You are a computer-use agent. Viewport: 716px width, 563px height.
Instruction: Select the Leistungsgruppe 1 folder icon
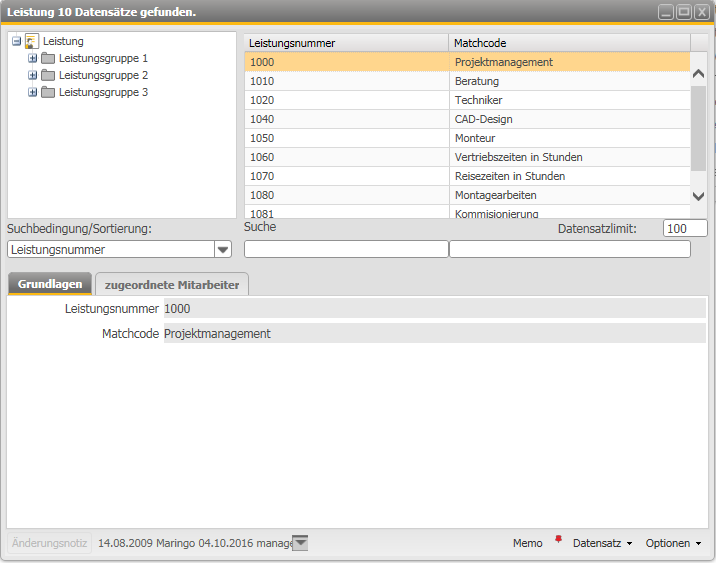(48, 58)
